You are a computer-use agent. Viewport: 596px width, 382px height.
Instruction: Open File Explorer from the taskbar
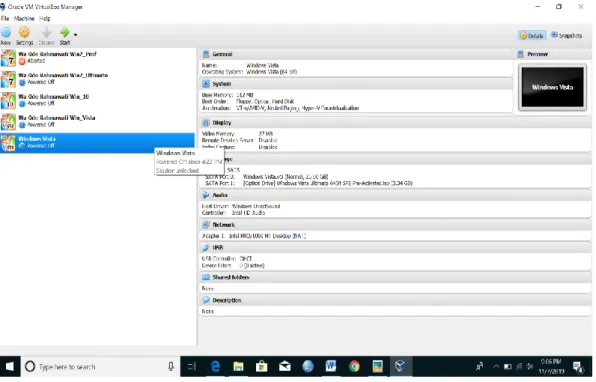click(x=238, y=366)
